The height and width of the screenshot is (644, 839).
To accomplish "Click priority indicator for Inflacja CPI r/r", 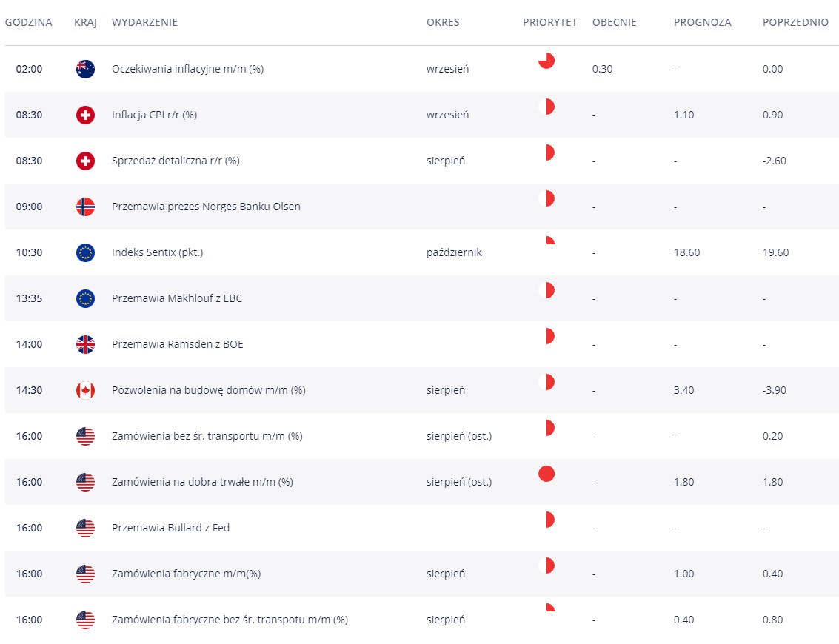I will [x=546, y=107].
